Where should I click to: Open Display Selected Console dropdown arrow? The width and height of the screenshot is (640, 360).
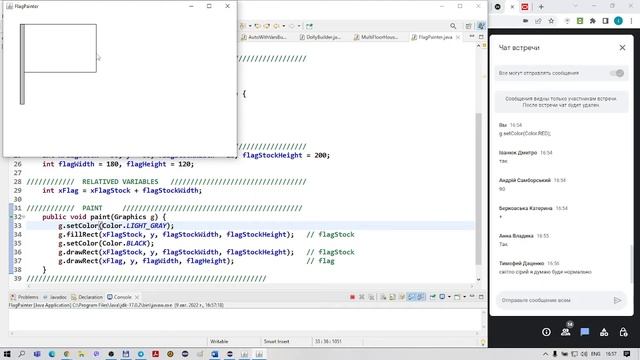[x=449, y=297]
